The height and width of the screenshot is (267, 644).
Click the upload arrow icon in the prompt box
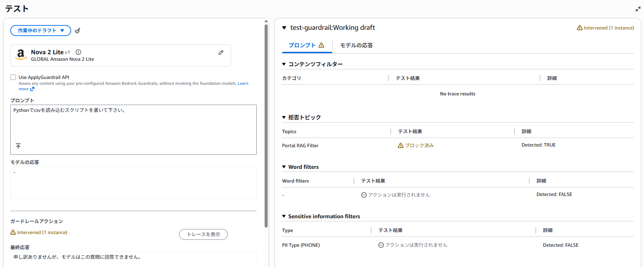pos(18,146)
